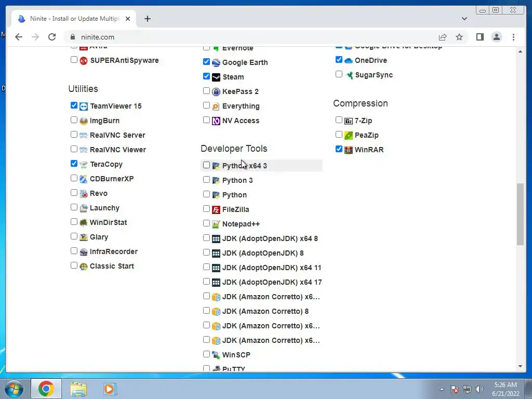
Task: Click the InfraRecorder label
Action: 114,252
